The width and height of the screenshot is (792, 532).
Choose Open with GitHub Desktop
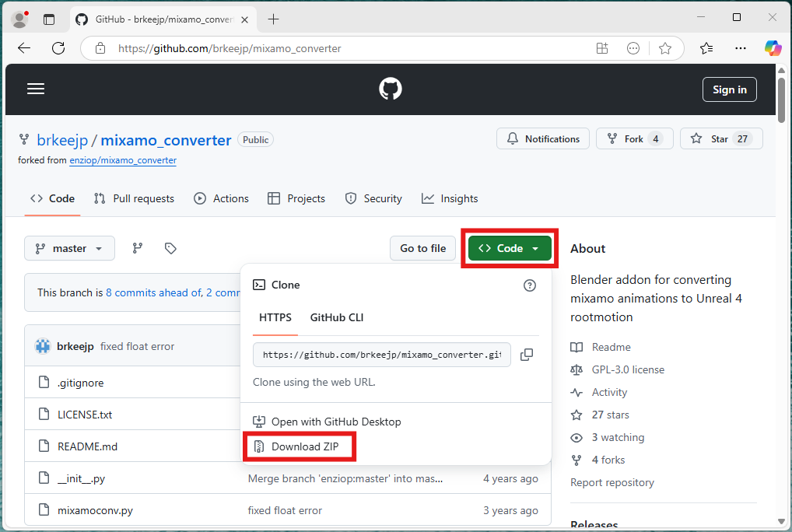[x=327, y=422]
